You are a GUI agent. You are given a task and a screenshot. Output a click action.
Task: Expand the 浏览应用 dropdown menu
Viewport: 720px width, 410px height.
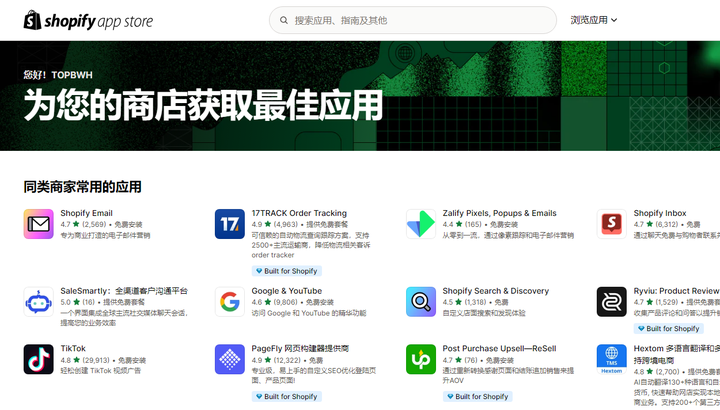point(594,20)
